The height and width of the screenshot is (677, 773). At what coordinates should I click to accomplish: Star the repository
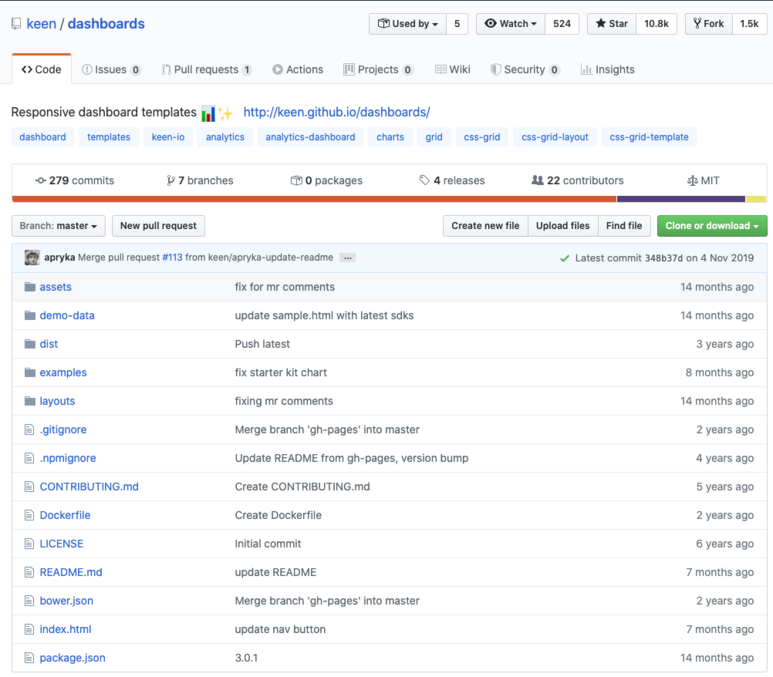(x=612, y=24)
